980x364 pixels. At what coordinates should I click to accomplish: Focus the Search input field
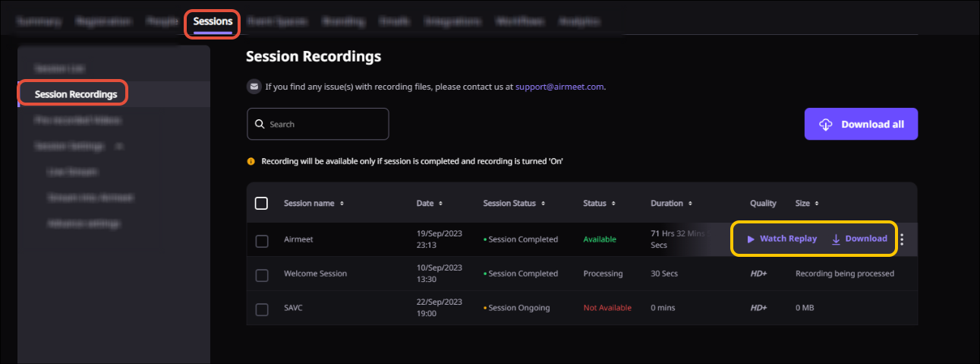point(318,124)
